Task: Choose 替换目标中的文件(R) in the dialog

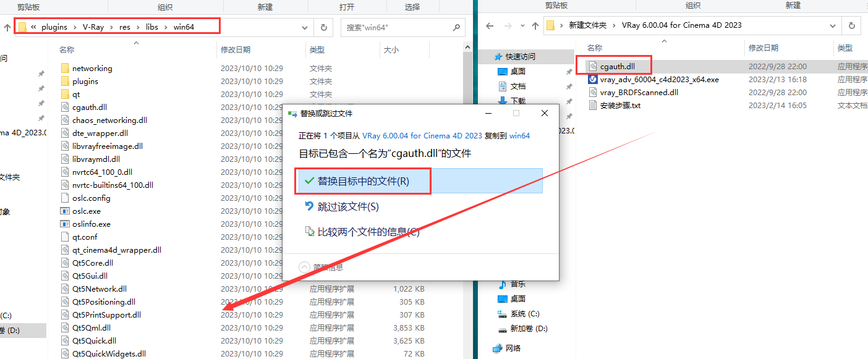Action: point(362,181)
